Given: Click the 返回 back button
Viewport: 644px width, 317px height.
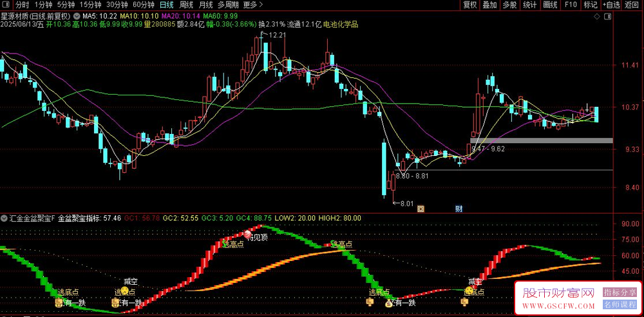Looking at the screenshot, I should click(x=632, y=5).
